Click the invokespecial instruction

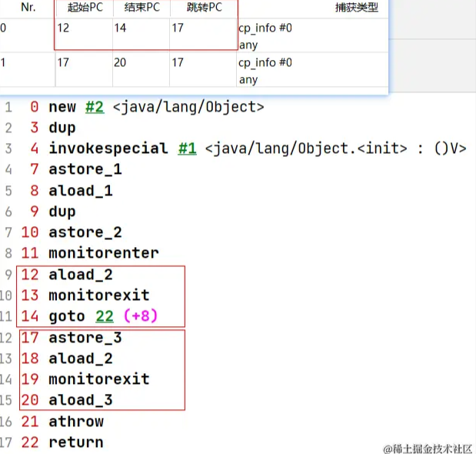[108, 149]
